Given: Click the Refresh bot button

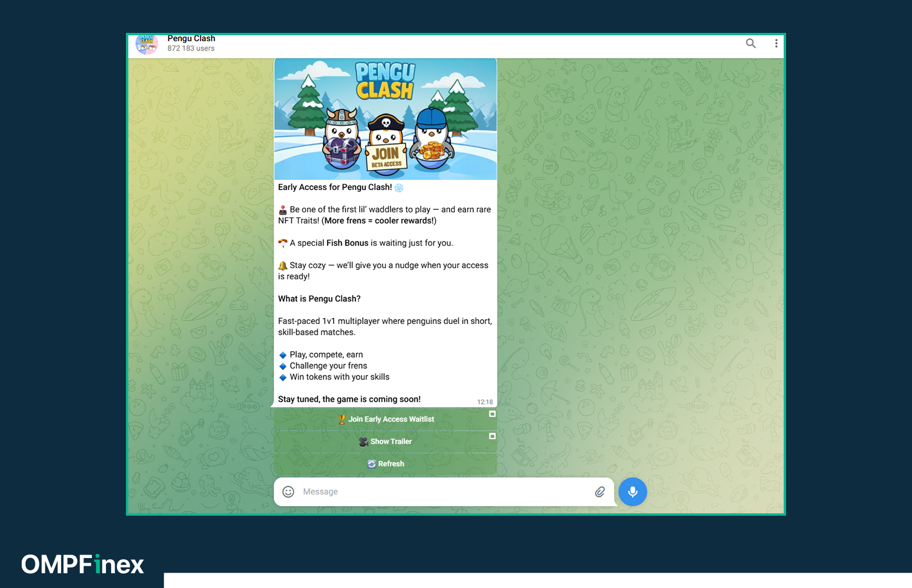Looking at the screenshot, I should click(x=385, y=464).
